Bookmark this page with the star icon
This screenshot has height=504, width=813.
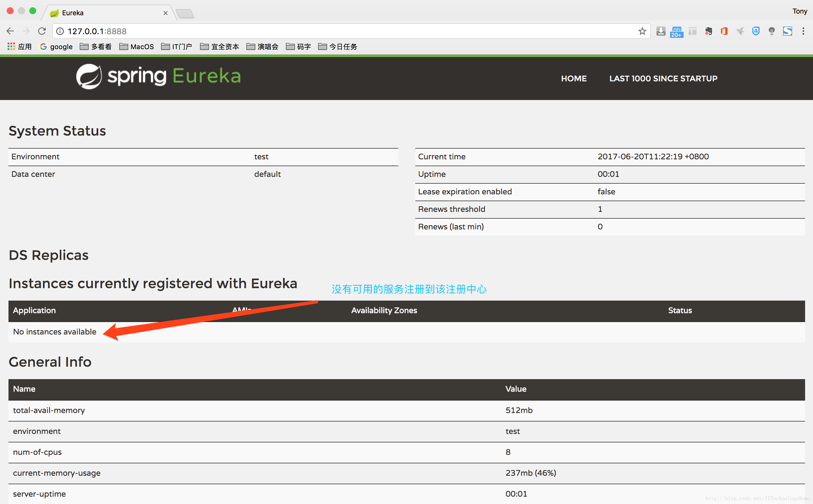click(x=642, y=31)
